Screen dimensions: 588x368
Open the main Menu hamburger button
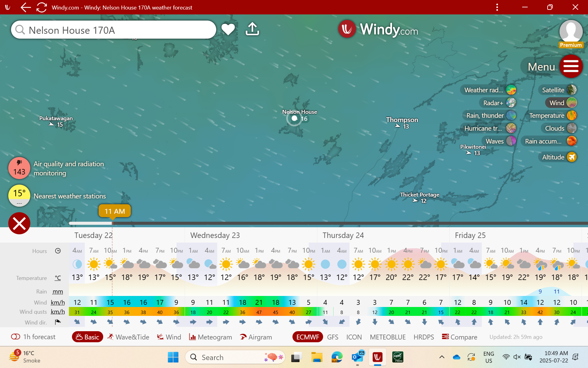pyautogui.click(x=571, y=66)
